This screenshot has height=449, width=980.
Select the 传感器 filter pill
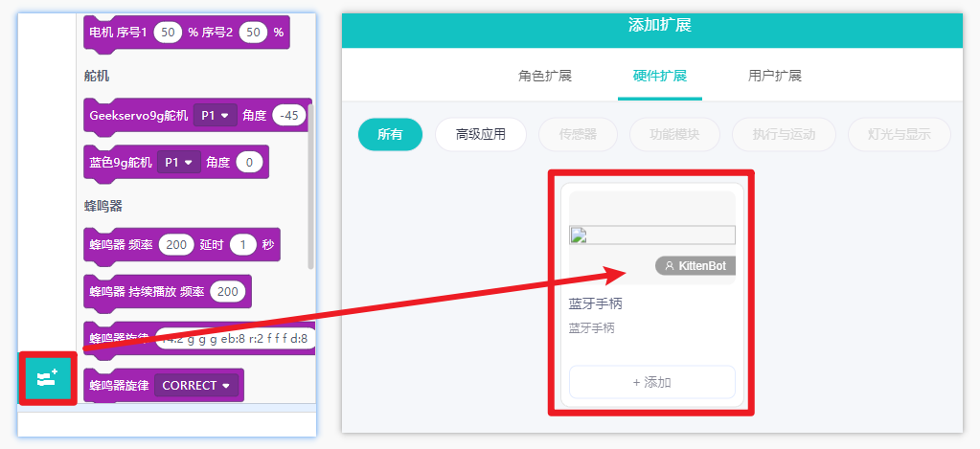(578, 134)
